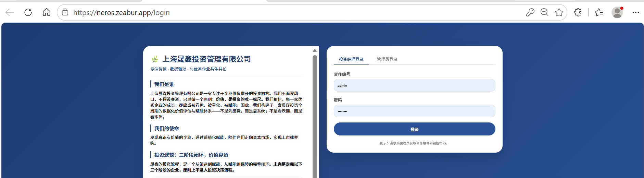Screen dimensions: 644x178
Task: Click the hint text 请联系管理员获取合作编号和初始密码
Action: tap(419, 143)
